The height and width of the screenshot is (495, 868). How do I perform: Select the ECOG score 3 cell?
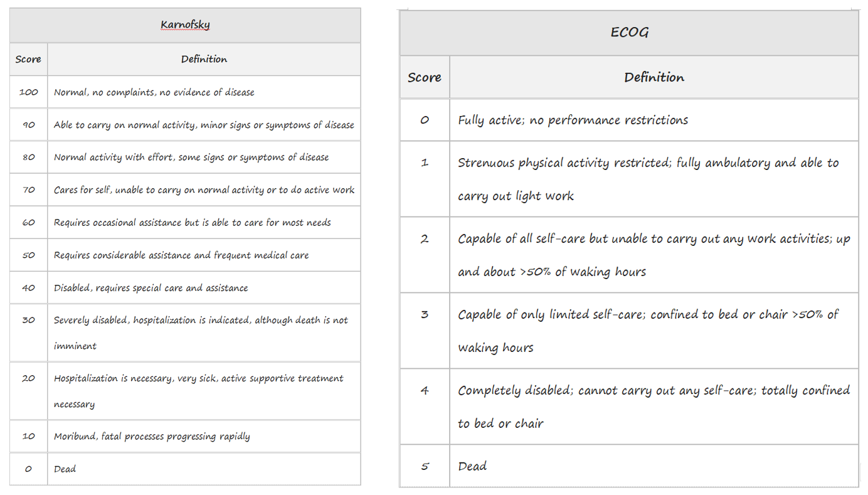(425, 314)
